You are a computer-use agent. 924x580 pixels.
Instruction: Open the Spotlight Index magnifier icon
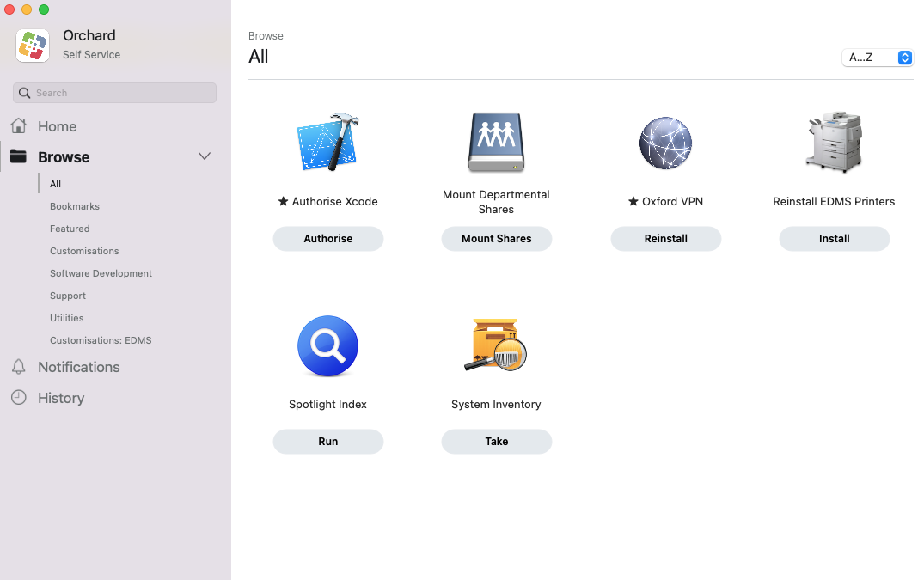click(x=327, y=346)
